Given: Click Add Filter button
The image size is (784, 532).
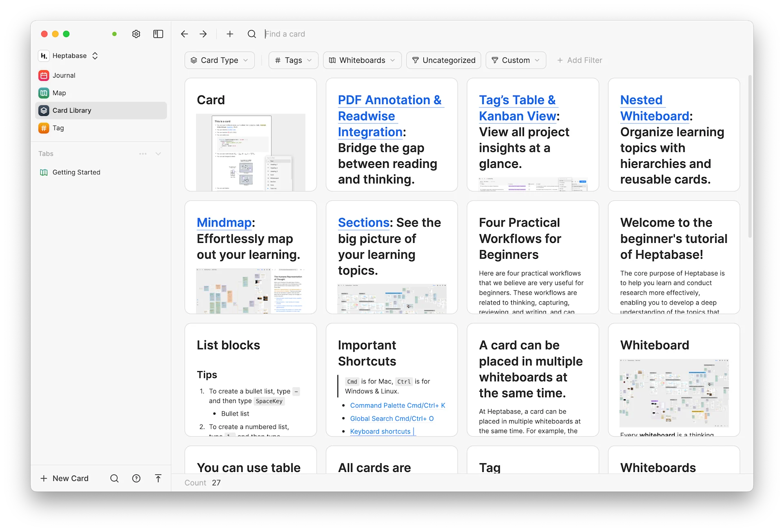Looking at the screenshot, I should pyautogui.click(x=579, y=60).
